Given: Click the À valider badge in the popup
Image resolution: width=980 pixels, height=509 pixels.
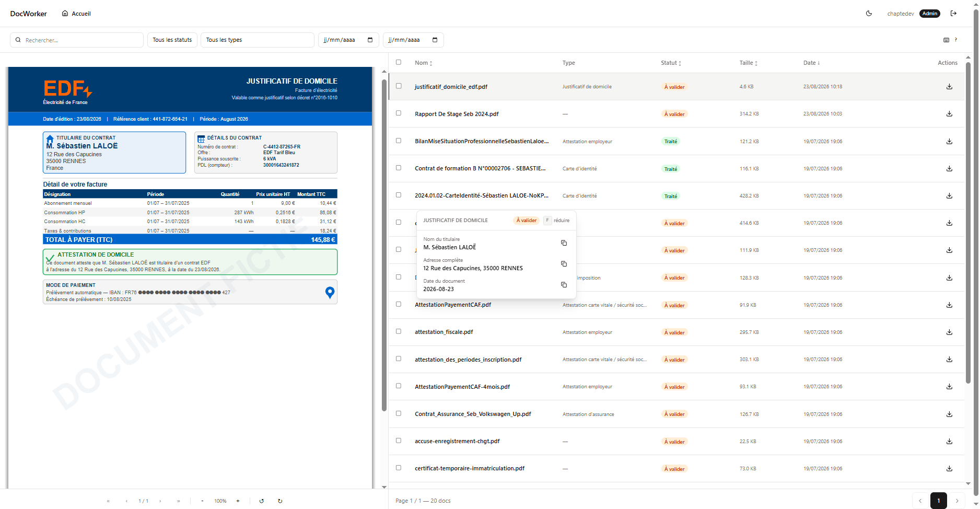Looking at the screenshot, I should coord(527,221).
